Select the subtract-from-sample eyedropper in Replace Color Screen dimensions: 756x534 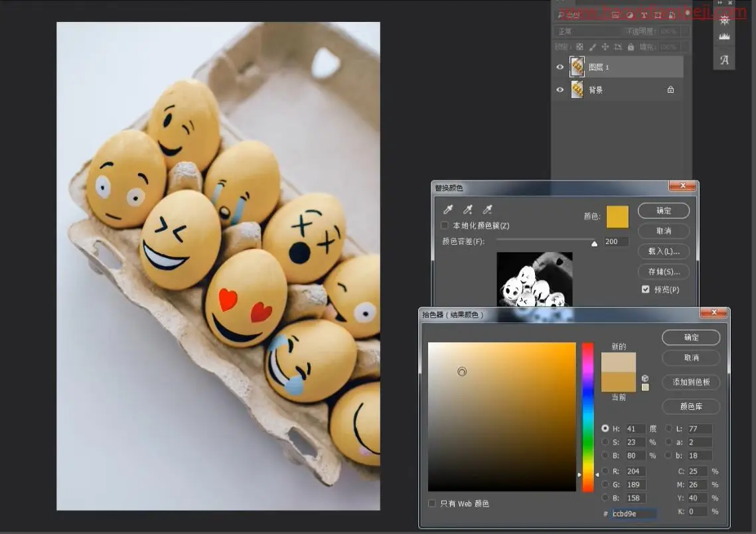[487, 209]
